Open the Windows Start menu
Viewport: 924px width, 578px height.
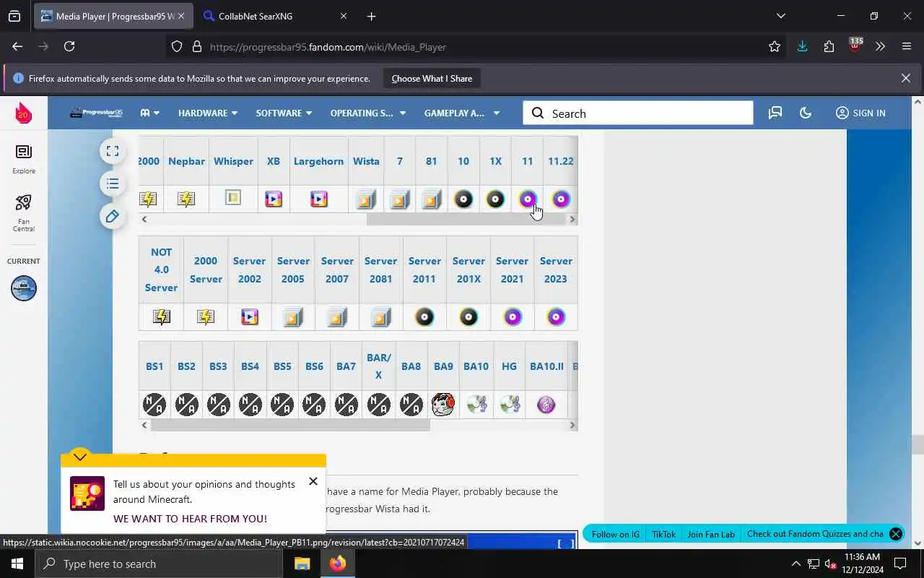(x=17, y=564)
